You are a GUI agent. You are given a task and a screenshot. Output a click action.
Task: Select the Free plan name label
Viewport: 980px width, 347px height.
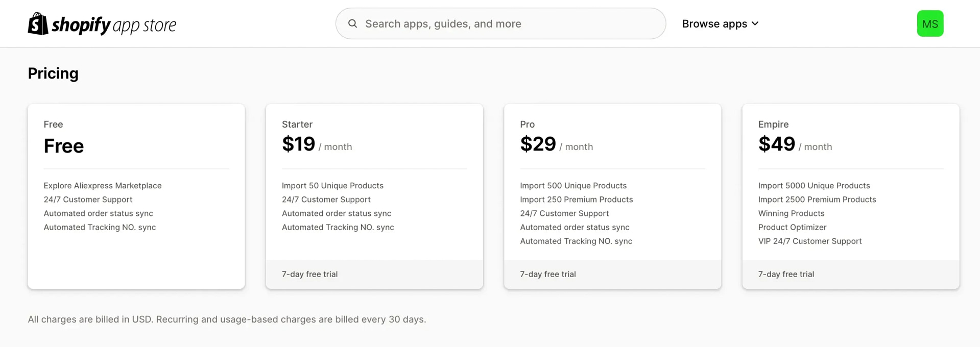pyautogui.click(x=53, y=124)
